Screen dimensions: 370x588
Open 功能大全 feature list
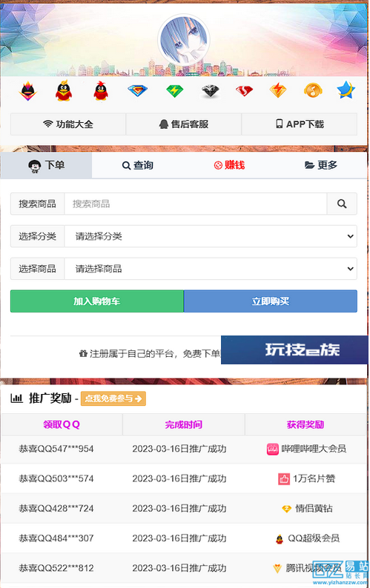pos(68,124)
